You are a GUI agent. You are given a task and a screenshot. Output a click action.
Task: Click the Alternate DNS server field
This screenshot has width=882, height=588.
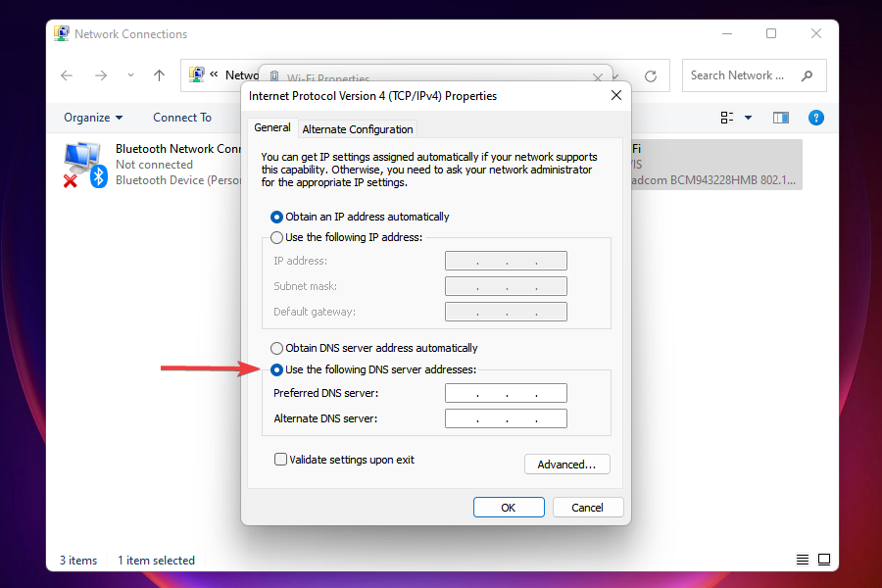(506, 418)
